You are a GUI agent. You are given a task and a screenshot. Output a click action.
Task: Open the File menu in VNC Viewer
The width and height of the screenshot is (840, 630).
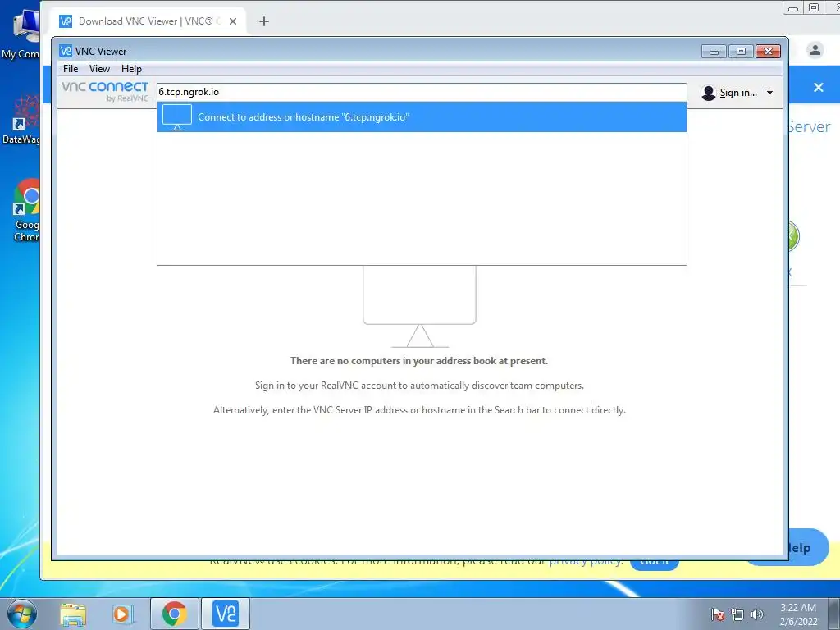click(71, 69)
